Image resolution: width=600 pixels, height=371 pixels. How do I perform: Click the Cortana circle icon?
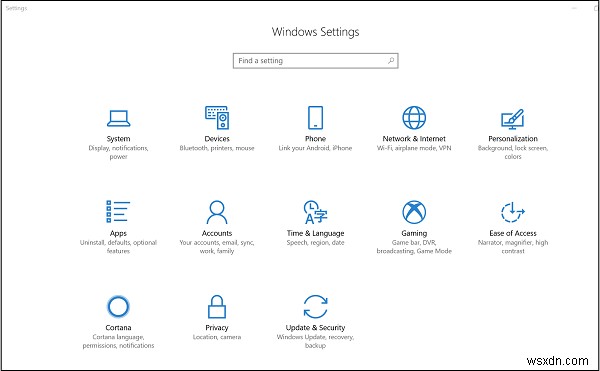coord(118,306)
